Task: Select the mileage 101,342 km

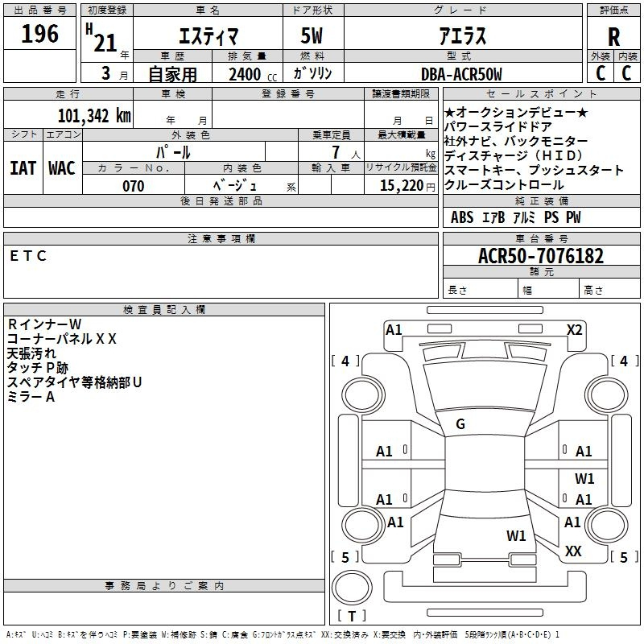Action: pyautogui.click(x=94, y=116)
